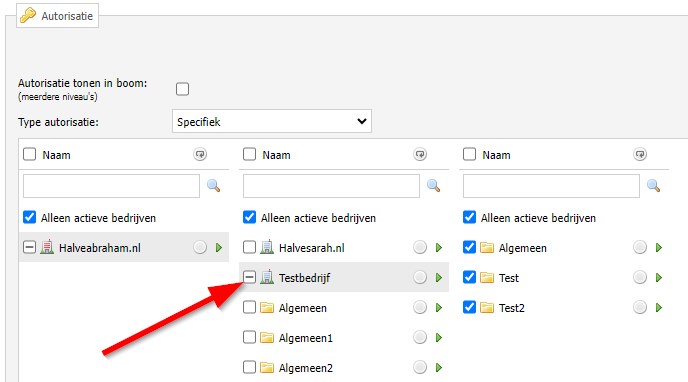This screenshot has height=382, width=688.
Task: Tick the Algemeen1 checkbox
Action: (x=249, y=337)
